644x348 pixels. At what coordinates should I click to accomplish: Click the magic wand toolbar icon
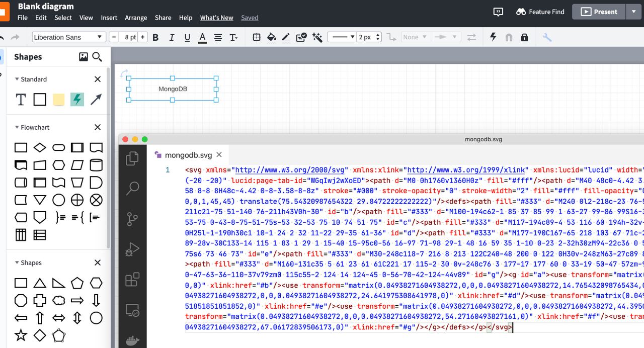[x=317, y=37]
